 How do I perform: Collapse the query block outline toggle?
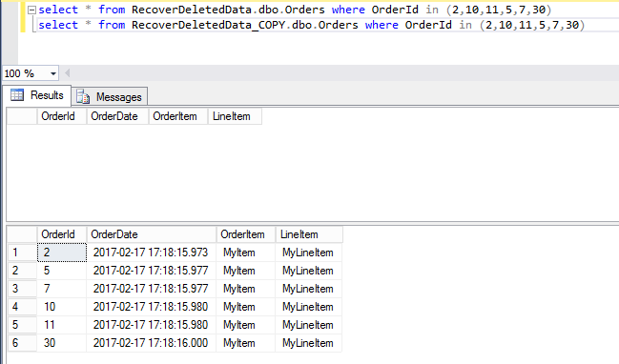32,10
